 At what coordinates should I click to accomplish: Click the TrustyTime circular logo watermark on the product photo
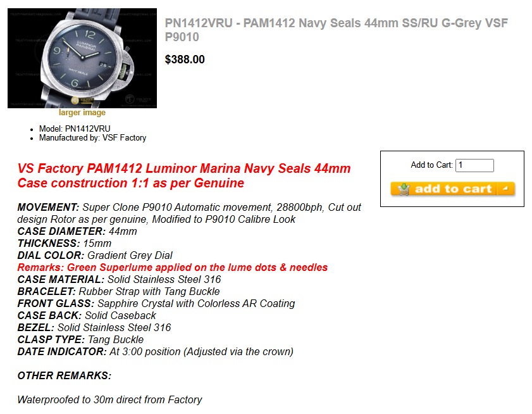pyautogui.click(x=130, y=99)
